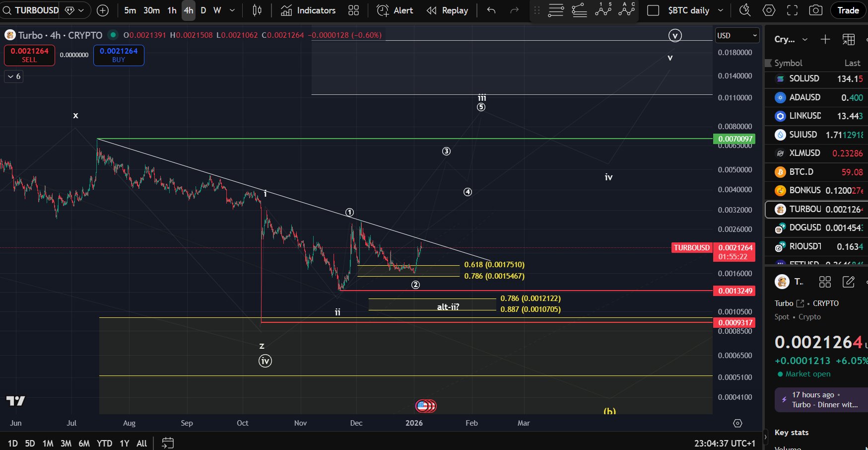The width and height of the screenshot is (868, 450).
Task: Click the green market status dot
Action: (x=113, y=35)
